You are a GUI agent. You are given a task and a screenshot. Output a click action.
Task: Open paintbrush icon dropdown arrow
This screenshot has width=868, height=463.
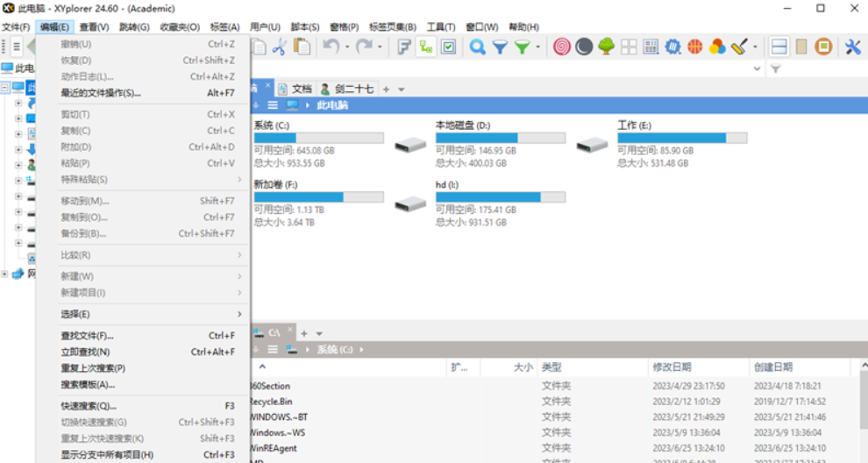[x=755, y=47]
